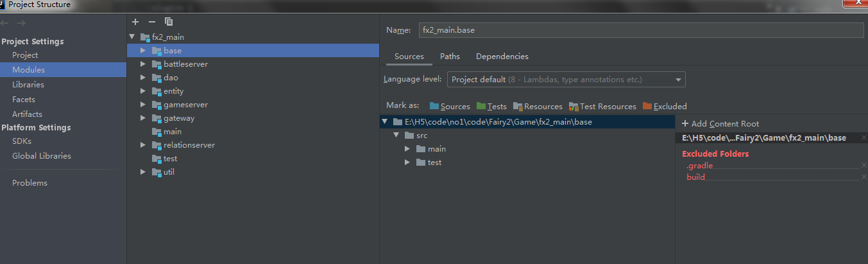Expand the main folder under src
868x264 pixels.
click(x=407, y=149)
